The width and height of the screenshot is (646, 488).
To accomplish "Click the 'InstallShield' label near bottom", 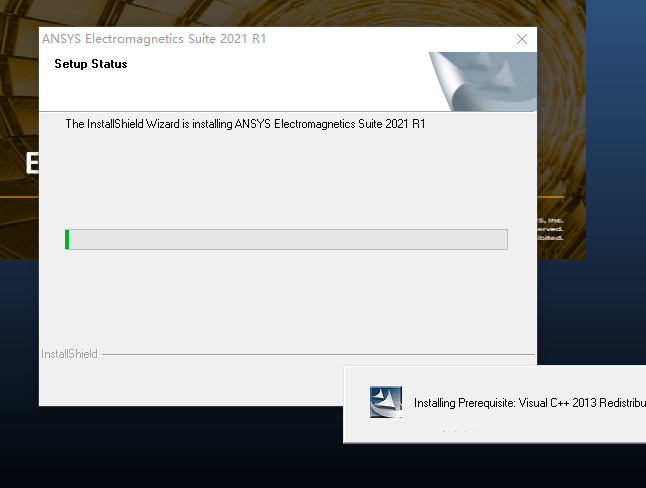I will [x=69, y=354].
